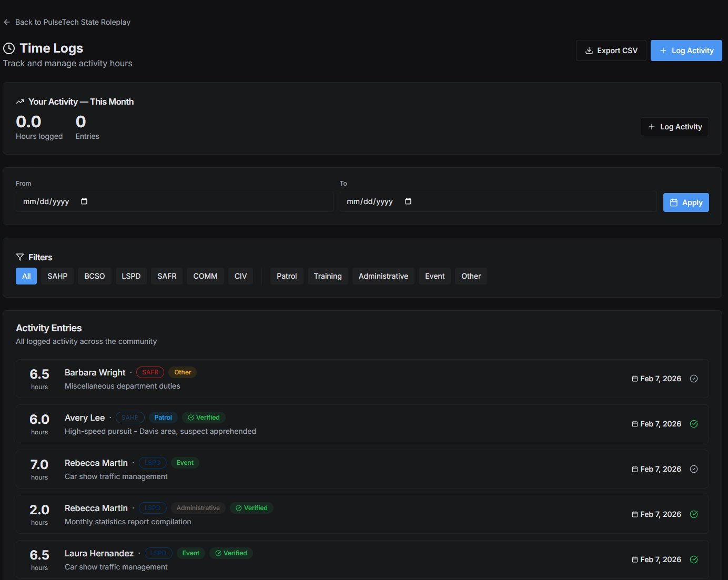Click the funnel icon beside Filters
The image size is (728, 580).
20,257
